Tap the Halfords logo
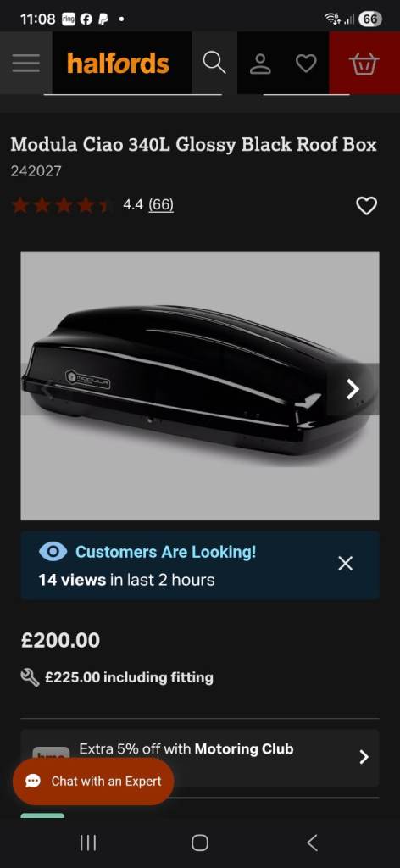The width and height of the screenshot is (400, 868). coord(118,63)
